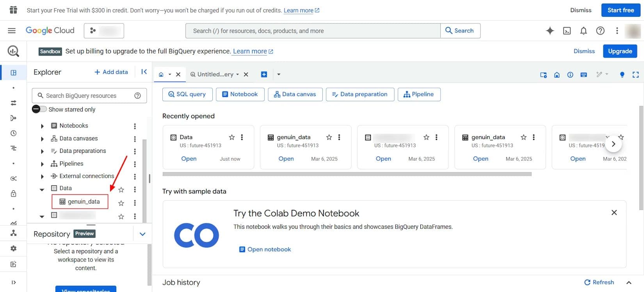Click the BigQuery product logo icon

tap(13, 51)
